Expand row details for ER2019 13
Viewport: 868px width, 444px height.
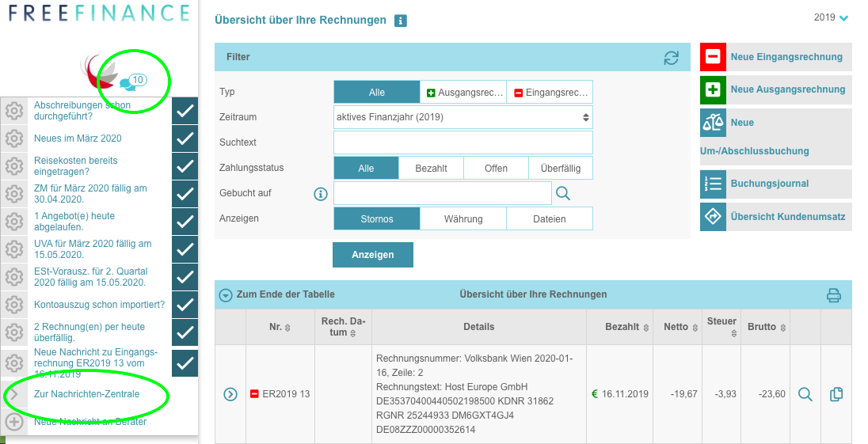(230, 394)
